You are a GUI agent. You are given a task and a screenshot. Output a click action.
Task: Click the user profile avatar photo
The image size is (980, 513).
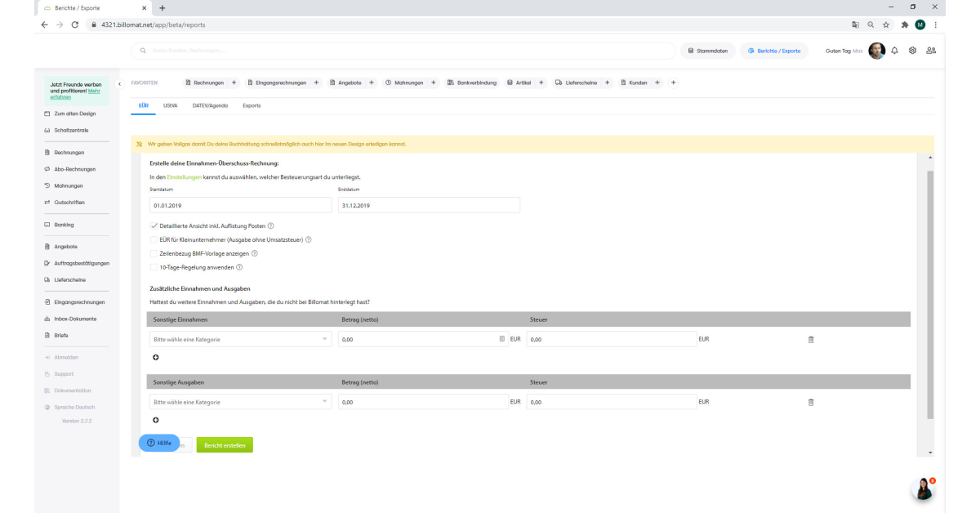pos(876,51)
